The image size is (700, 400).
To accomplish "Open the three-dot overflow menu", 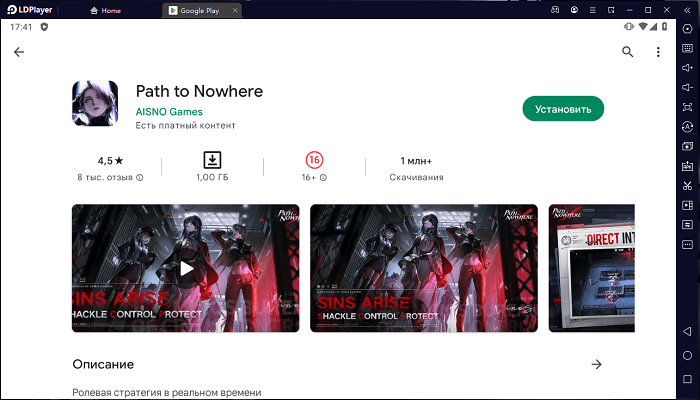I will [x=658, y=52].
